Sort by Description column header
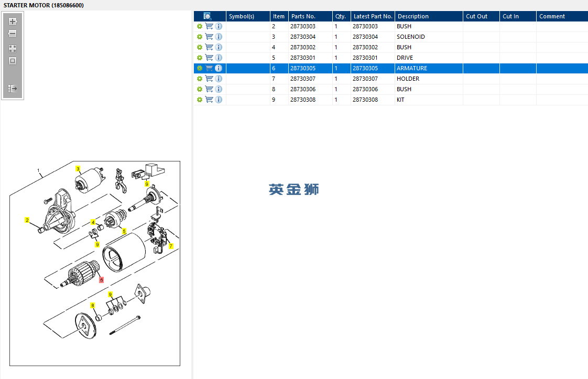Viewport: 588px width, 379px height. point(429,16)
